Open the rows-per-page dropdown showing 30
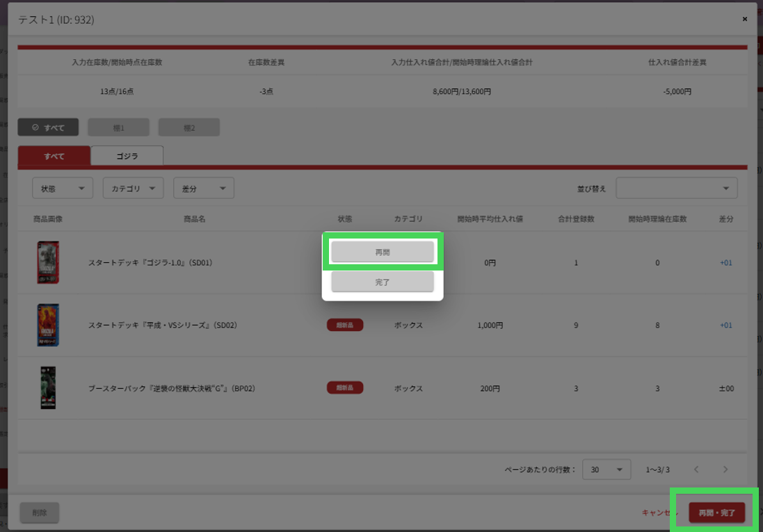 pos(606,469)
